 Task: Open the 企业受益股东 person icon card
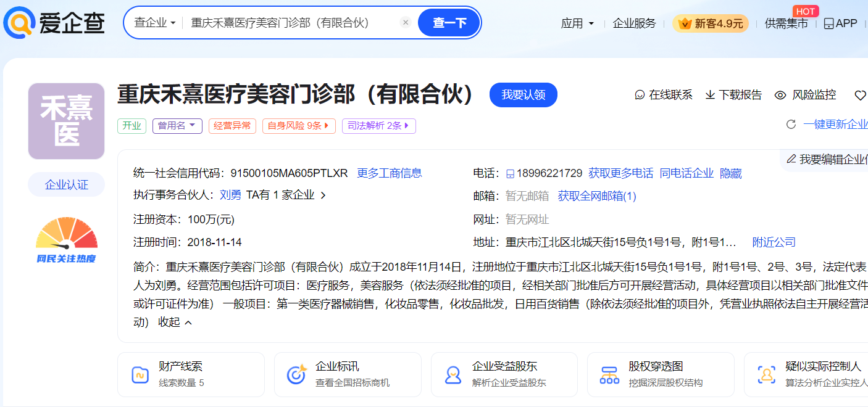(x=453, y=374)
